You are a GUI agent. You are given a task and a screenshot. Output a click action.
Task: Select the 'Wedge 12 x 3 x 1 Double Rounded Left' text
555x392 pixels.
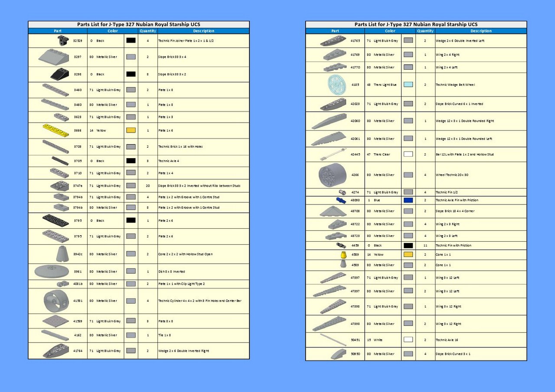point(464,139)
